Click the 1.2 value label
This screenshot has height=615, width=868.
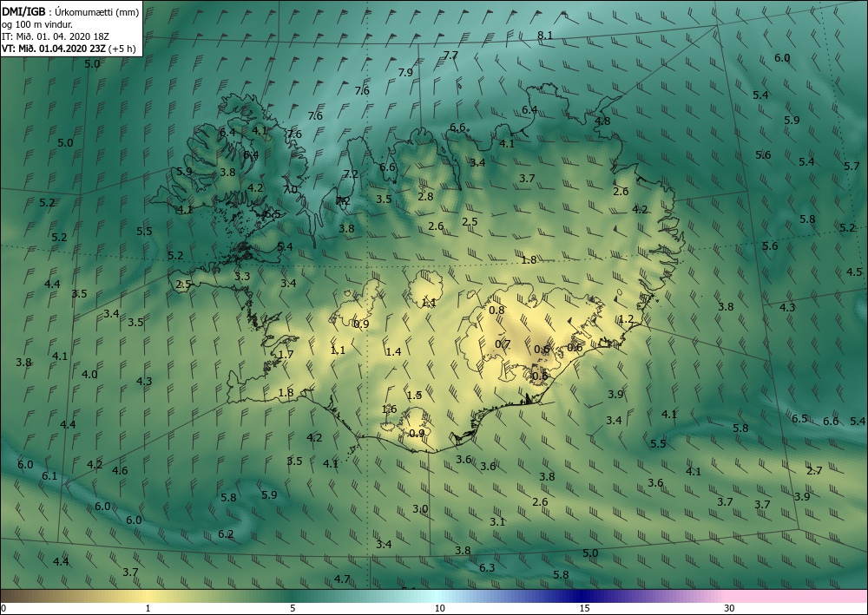626,320
